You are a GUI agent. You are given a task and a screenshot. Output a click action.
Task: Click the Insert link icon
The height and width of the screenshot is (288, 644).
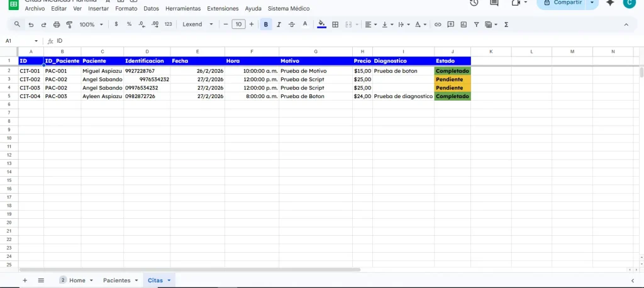click(438, 25)
